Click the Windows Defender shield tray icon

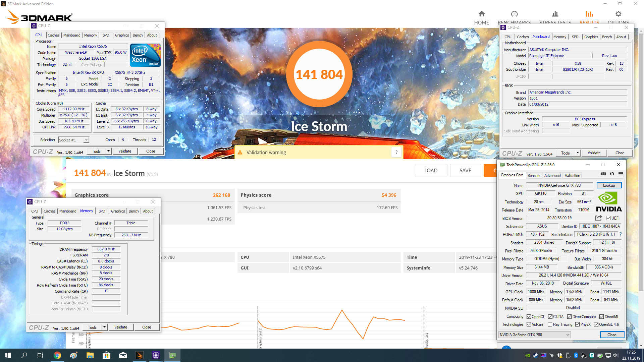[560, 355]
